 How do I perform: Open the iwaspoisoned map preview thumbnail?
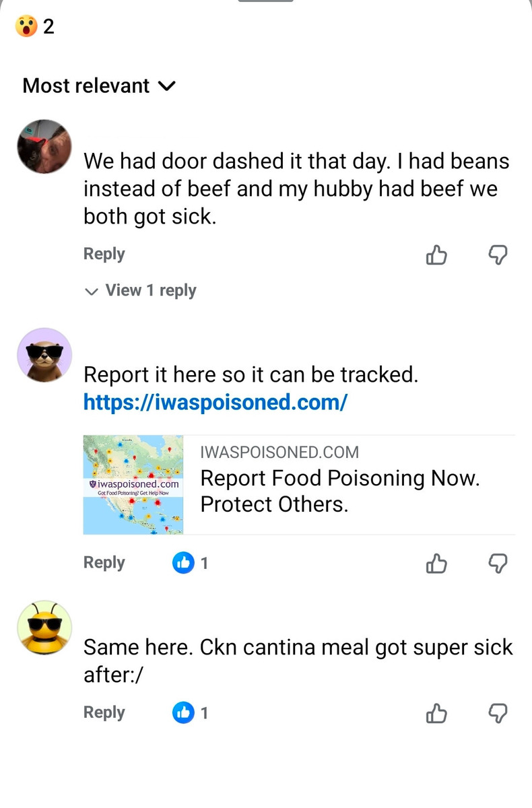click(133, 485)
